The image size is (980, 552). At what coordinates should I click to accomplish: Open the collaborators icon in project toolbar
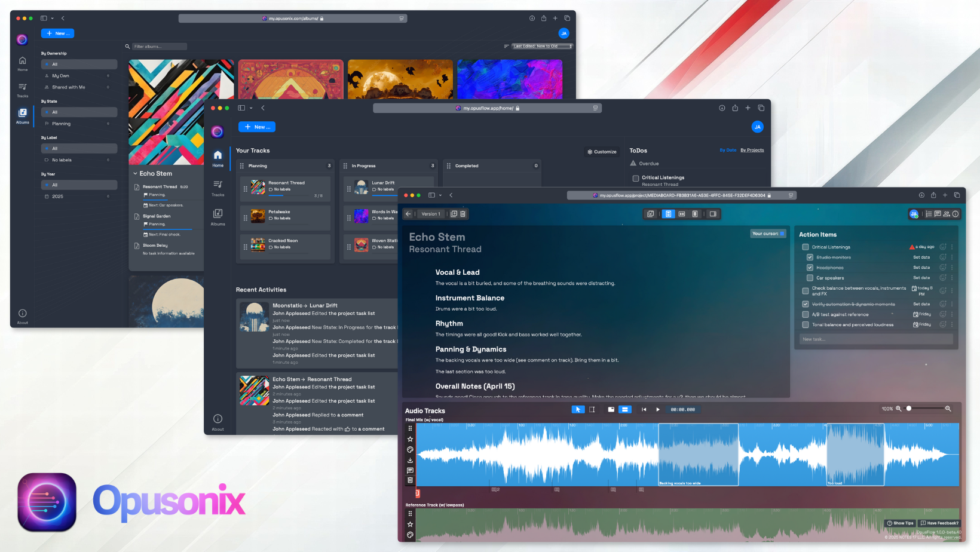coord(947,214)
